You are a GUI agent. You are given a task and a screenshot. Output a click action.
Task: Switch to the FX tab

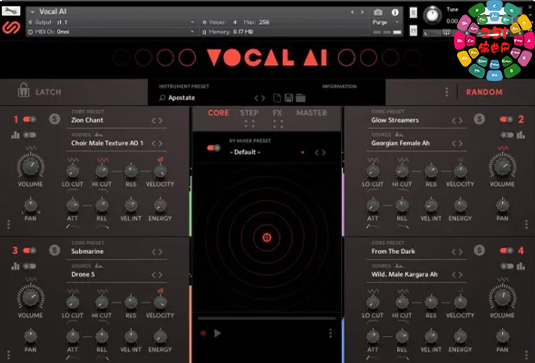(277, 113)
